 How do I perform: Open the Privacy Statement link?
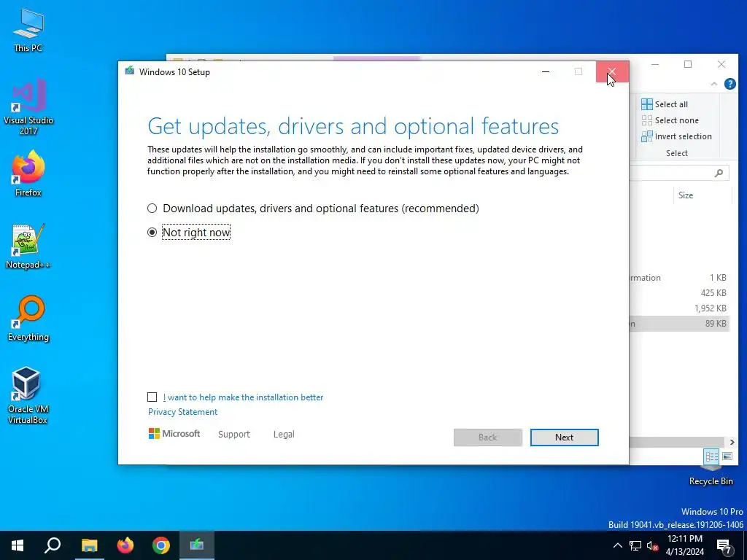(182, 412)
